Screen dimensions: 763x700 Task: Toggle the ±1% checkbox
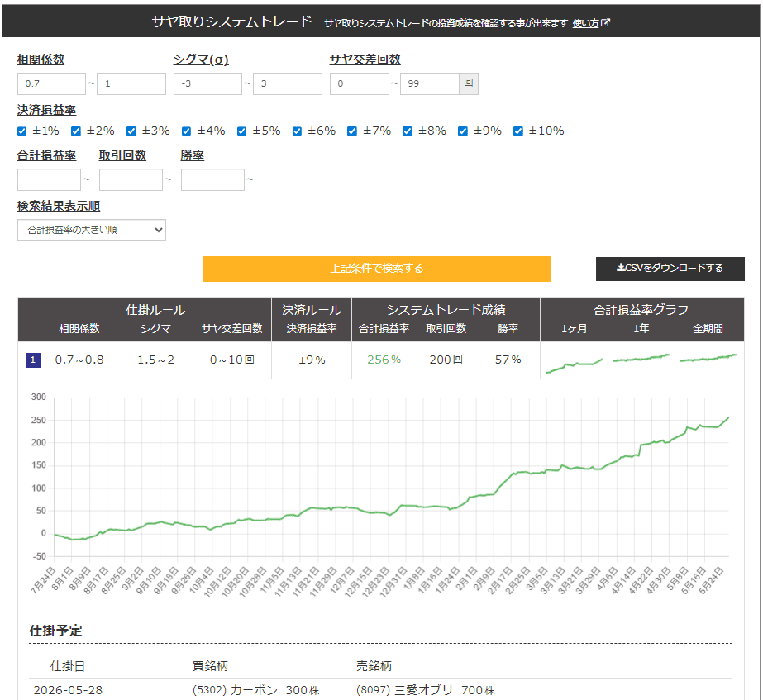21,131
